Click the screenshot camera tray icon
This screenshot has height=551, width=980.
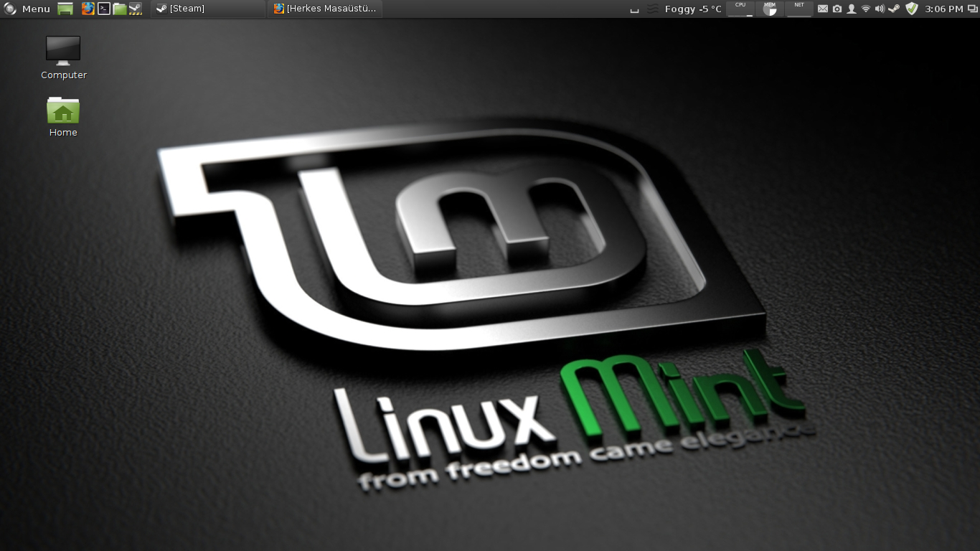(x=837, y=9)
